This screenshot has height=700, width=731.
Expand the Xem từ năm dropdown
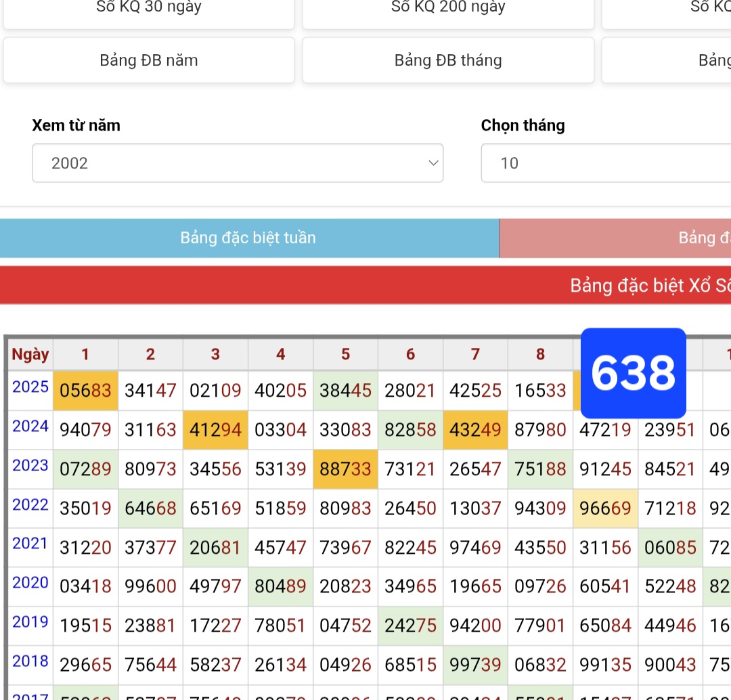pyautogui.click(x=237, y=163)
